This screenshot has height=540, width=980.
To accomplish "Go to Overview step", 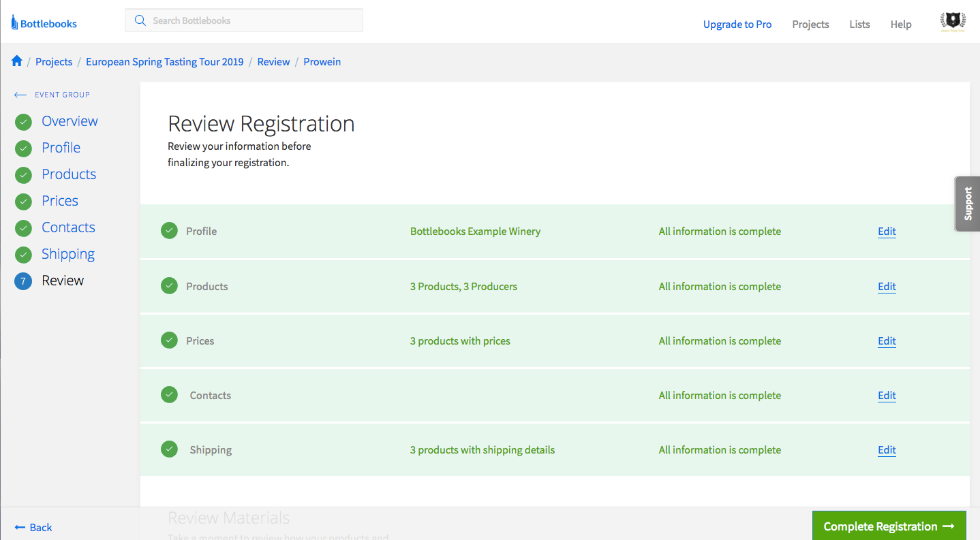I will click(x=70, y=121).
